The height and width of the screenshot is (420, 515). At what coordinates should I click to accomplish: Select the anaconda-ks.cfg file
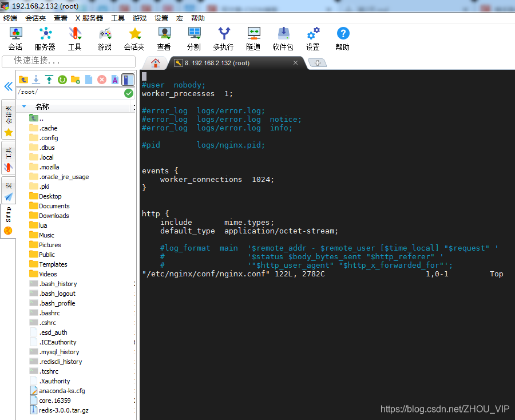57,391
